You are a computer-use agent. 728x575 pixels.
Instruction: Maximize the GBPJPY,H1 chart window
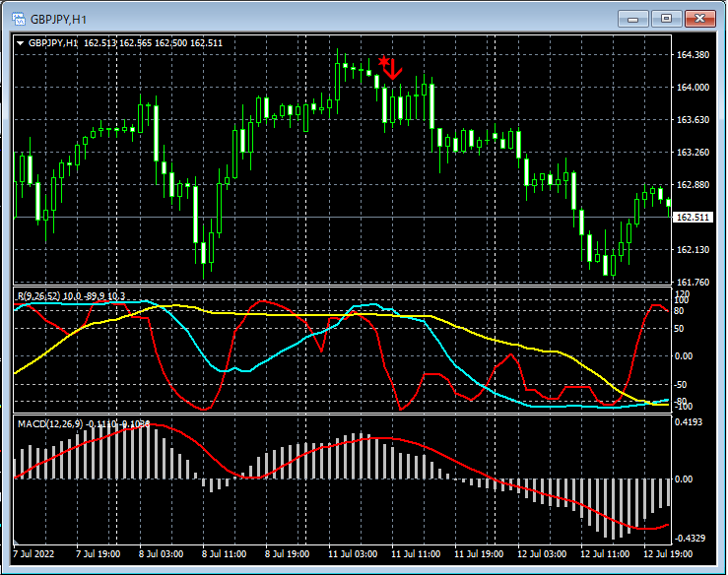pyautogui.click(x=666, y=18)
